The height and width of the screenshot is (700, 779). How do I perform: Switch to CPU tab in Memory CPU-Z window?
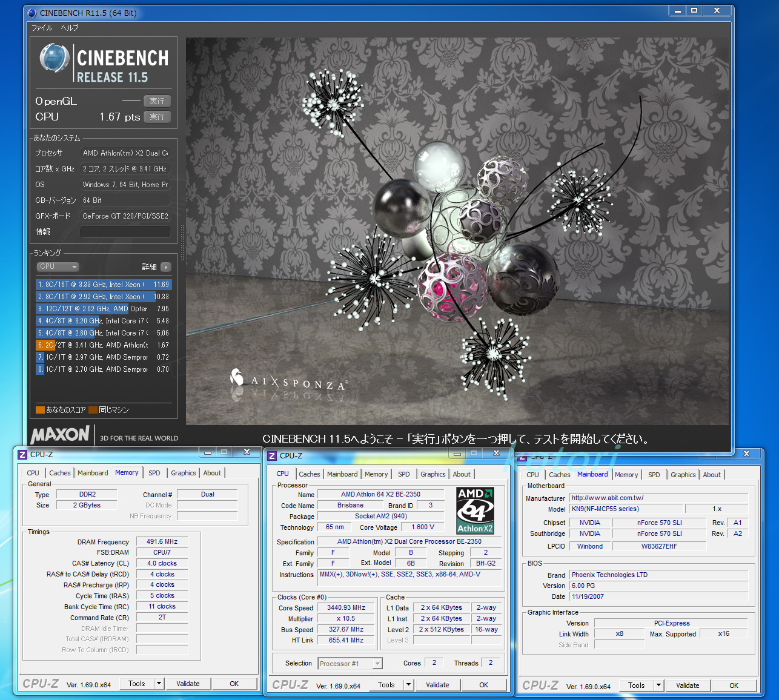coord(33,473)
